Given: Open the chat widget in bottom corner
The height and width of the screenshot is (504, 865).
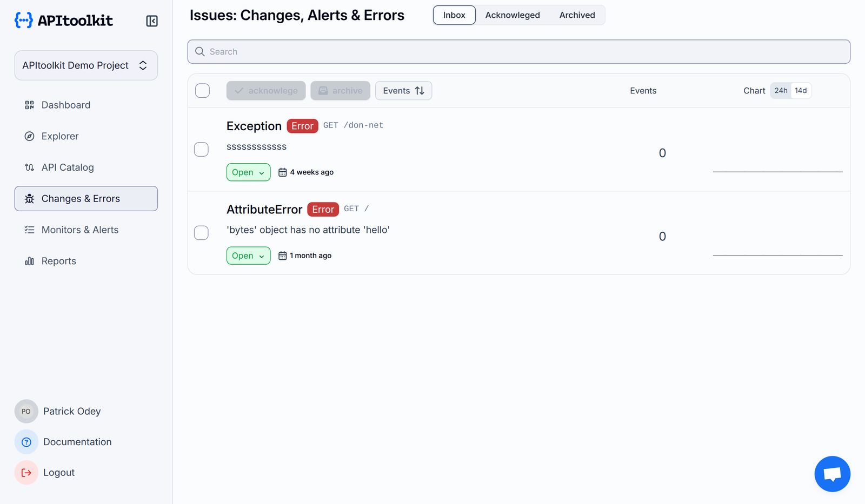Looking at the screenshot, I should 832,474.
